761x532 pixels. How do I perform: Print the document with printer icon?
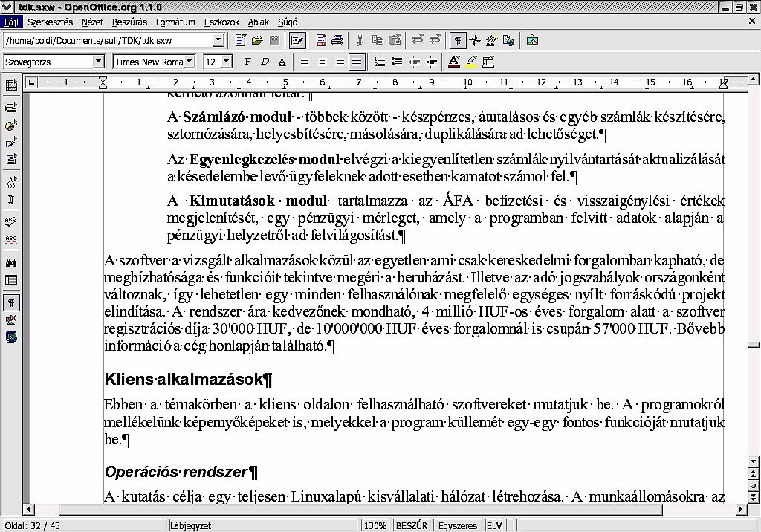click(337, 40)
